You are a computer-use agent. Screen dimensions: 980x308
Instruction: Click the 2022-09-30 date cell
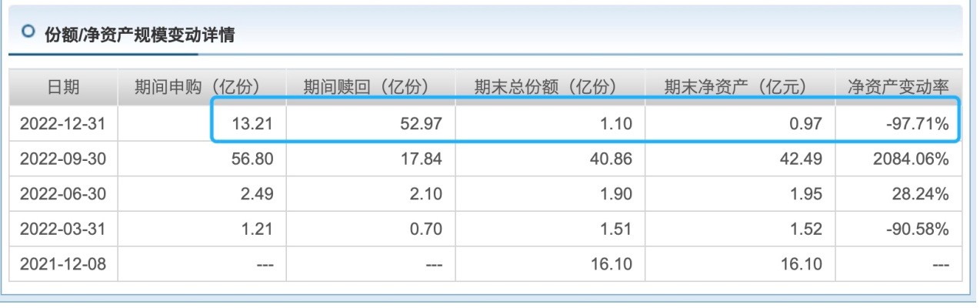point(63,159)
